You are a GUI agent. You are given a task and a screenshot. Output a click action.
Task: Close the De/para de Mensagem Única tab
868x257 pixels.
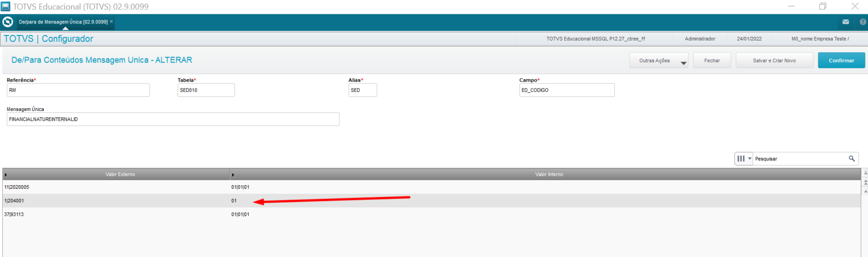pos(111,22)
